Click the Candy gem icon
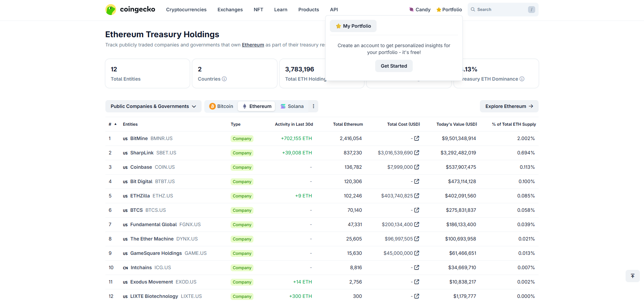This screenshot has width=644, height=303. click(x=411, y=10)
